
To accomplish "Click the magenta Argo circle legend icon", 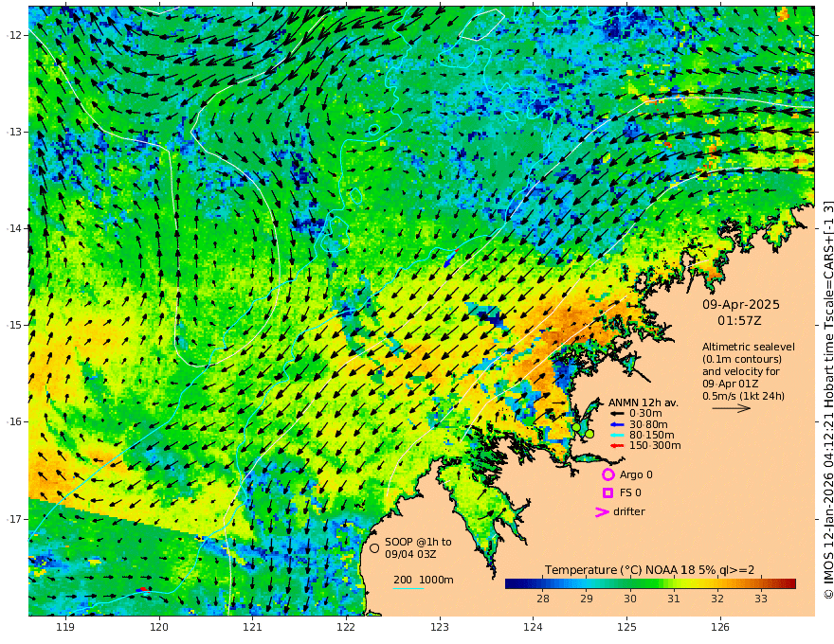I will pyautogui.click(x=607, y=474).
